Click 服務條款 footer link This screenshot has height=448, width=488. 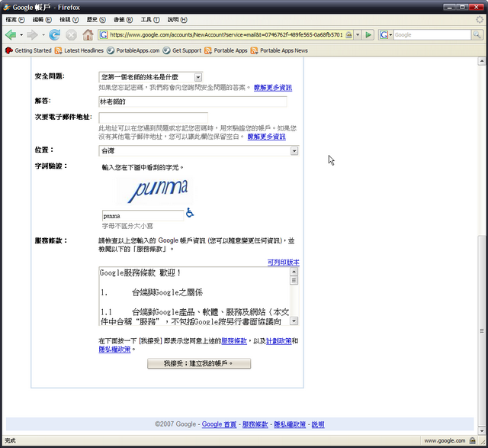(x=255, y=424)
